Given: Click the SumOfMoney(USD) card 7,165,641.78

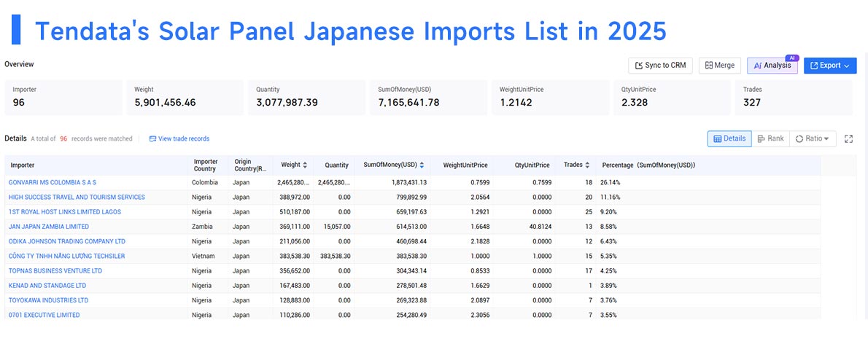Looking at the screenshot, I should (x=428, y=98).
